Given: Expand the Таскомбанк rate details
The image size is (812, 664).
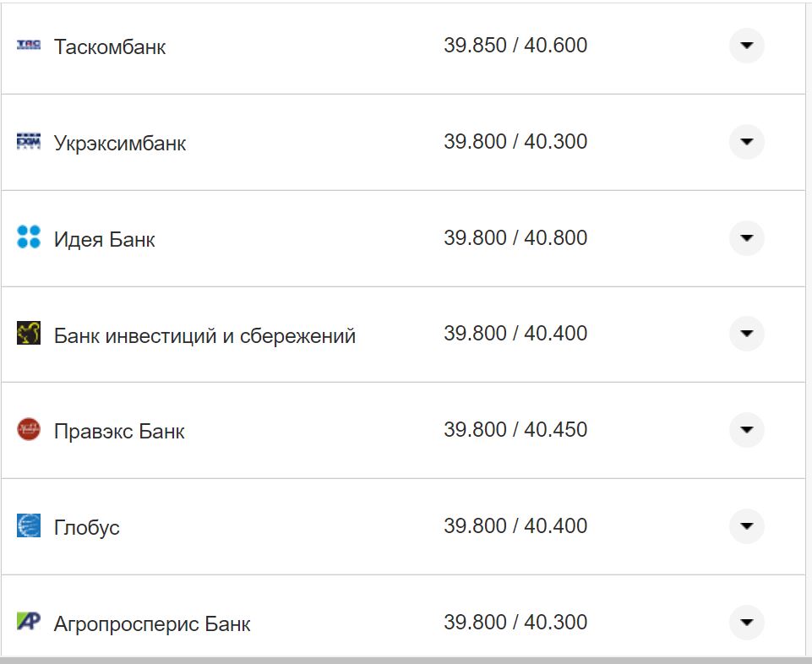Looking at the screenshot, I should [746, 46].
